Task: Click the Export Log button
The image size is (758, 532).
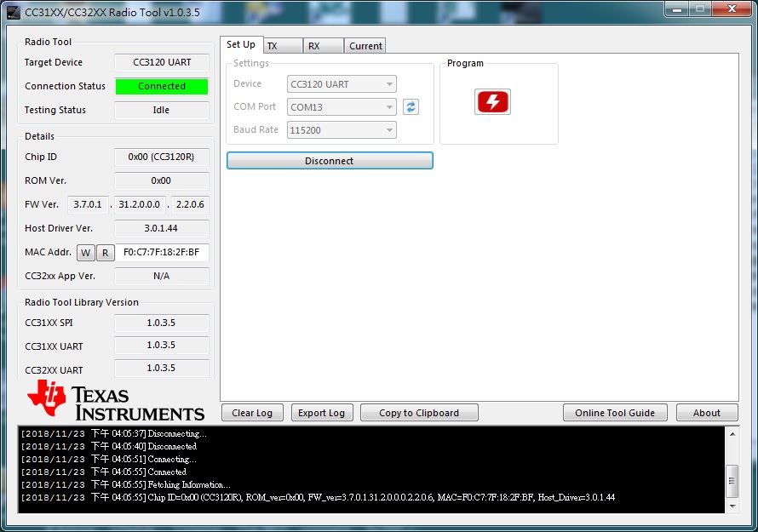Action: (321, 413)
